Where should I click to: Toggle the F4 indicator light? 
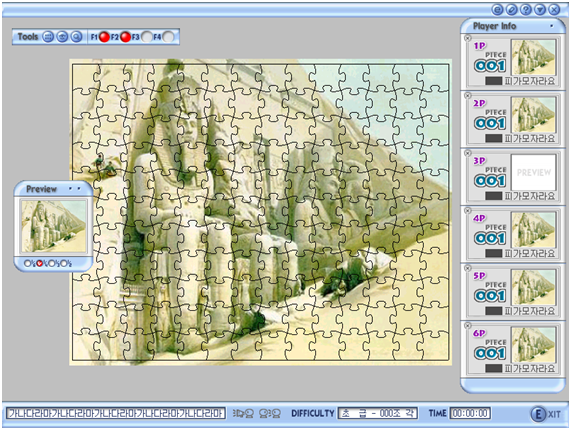[x=168, y=37]
